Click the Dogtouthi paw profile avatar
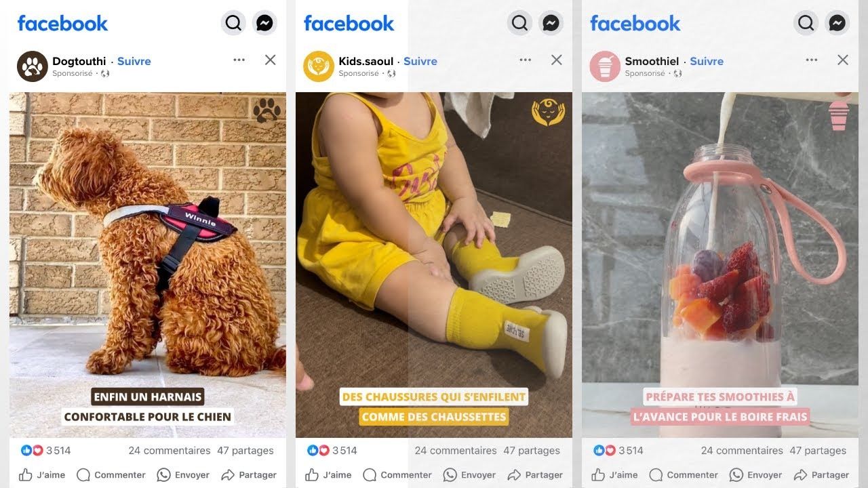 33,66
